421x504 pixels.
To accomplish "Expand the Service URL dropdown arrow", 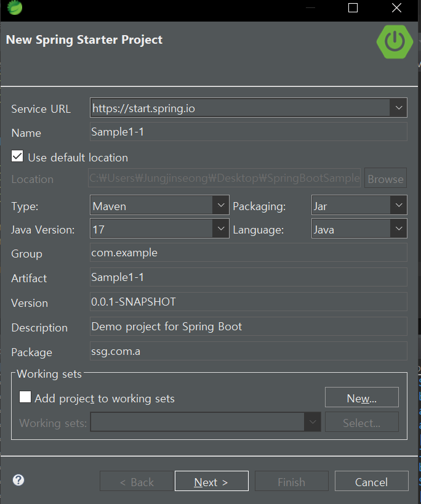I will pos(398,108).
